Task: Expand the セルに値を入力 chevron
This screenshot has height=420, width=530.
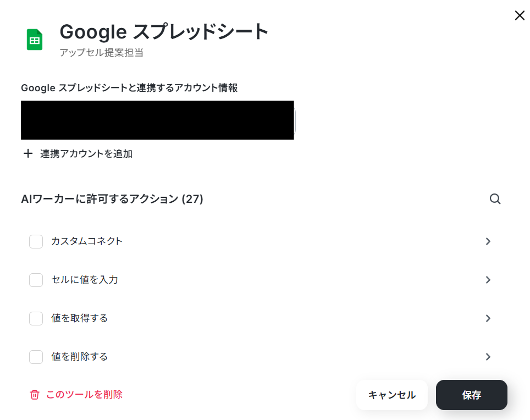Action: (x=488, y=280)
